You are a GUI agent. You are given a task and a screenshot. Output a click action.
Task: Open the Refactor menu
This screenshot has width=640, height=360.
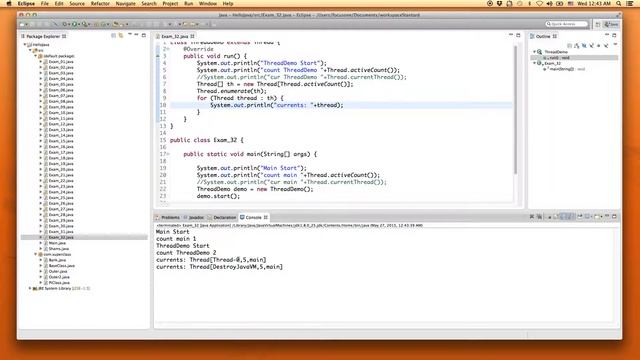point(100,3)
